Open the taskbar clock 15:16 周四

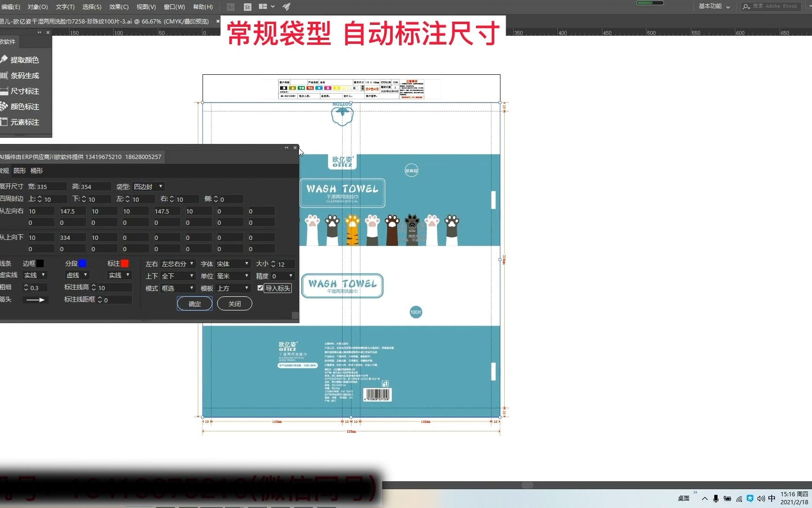pyautogui.click(x=794, y=498)
